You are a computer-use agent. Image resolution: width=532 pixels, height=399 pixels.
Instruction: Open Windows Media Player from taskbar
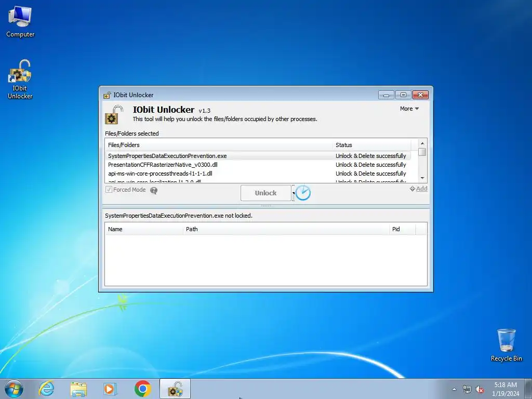click(x=110, y=389)
